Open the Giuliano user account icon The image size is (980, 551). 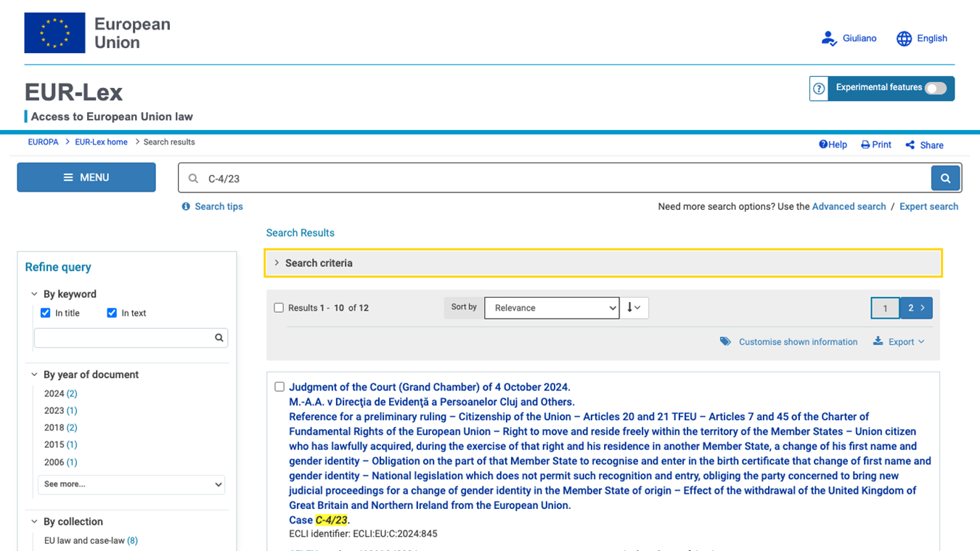(x=829, y=38)
